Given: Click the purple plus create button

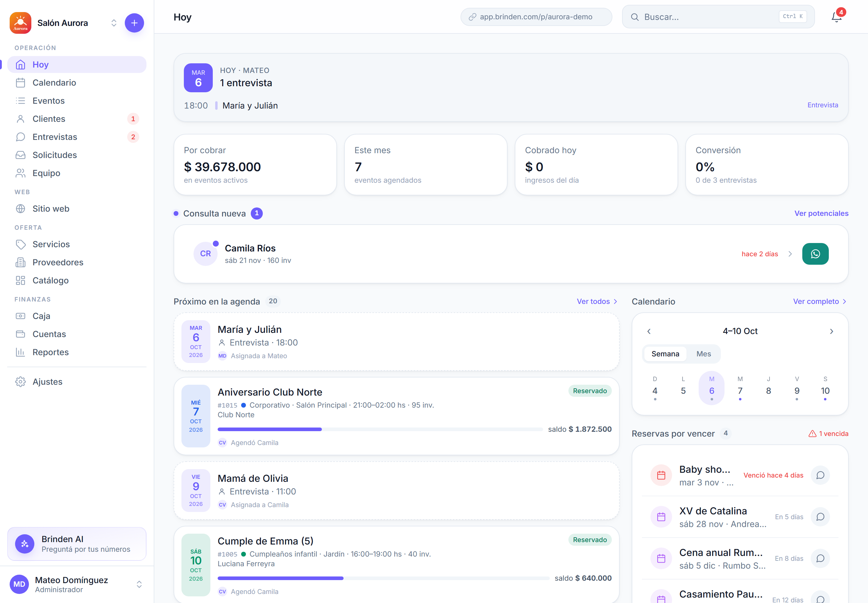Looking at the screenshot, I should (134, 23).
